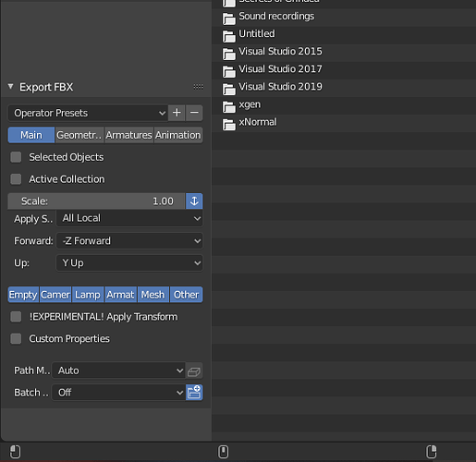The width and height of the screenshot is (476, 462).
Task: Open the Forward axis dropdown
Action: (x=129, y=240)
